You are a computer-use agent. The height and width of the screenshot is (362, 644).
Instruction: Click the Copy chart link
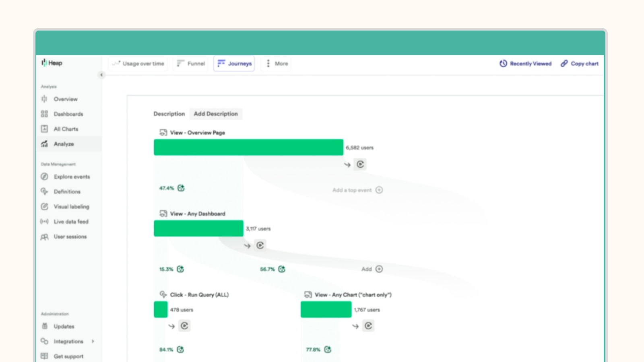pos(580,63)
